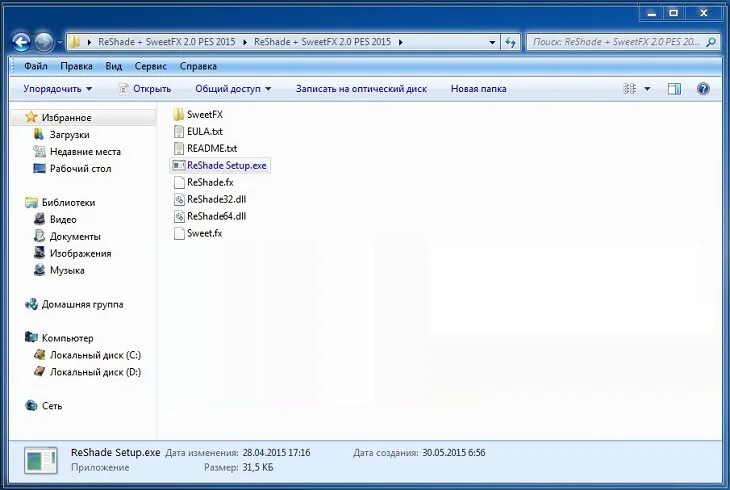
Task: Click the Локальный диск (D:) drive icon
Action: coord(39,372)
